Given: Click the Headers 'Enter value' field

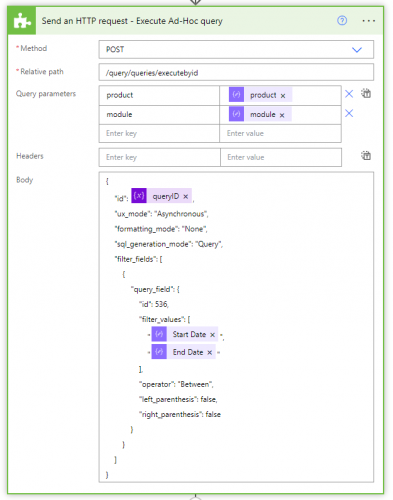Looking at the screenshot, I should 281,157.
